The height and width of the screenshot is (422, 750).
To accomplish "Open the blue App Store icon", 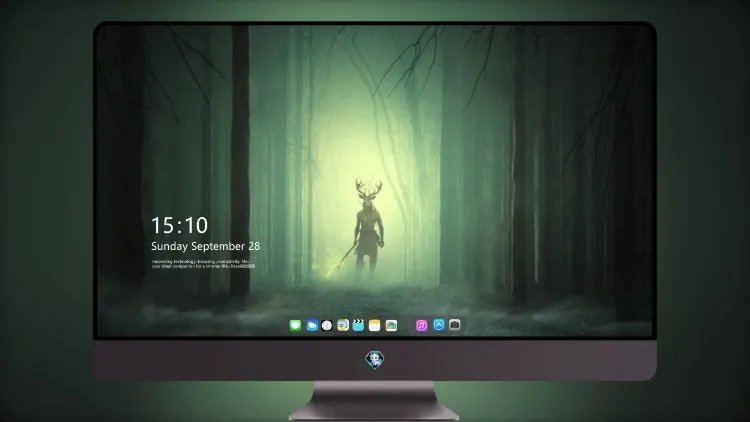I will click(439, 325).
